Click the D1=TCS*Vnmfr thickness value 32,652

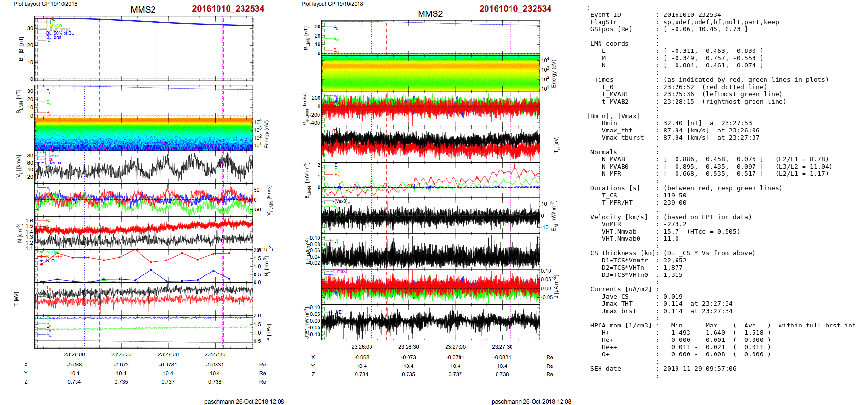tap(675, 261)
